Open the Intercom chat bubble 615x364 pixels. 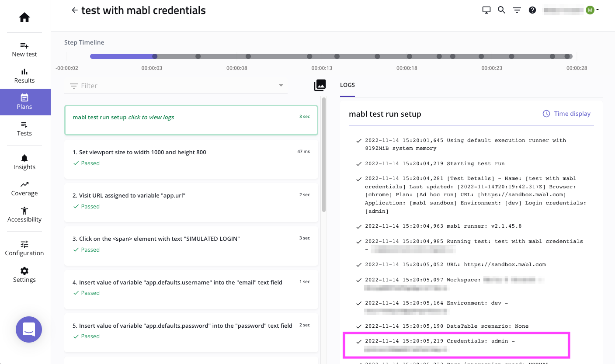(29, 329)
